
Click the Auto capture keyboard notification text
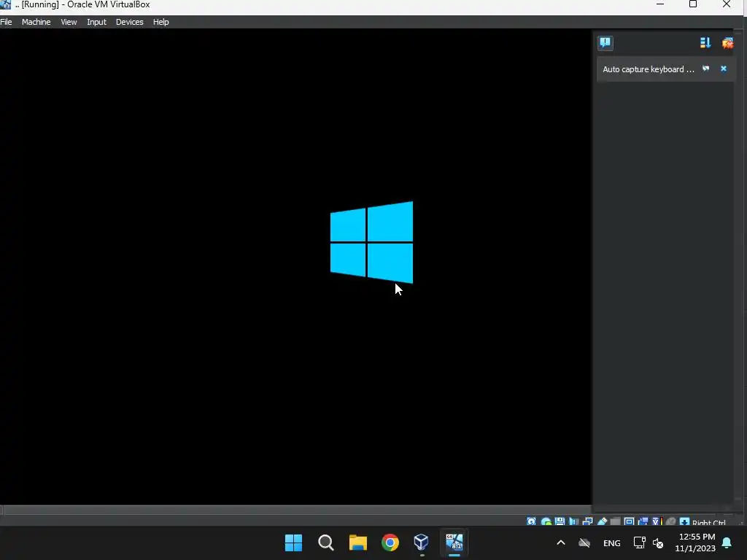click(x=649, y=69)
